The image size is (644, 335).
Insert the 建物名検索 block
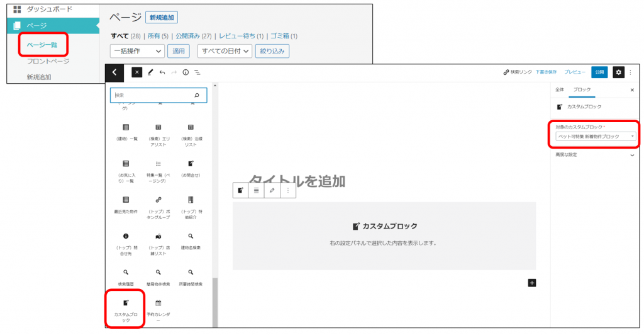[x=191, y=241]
